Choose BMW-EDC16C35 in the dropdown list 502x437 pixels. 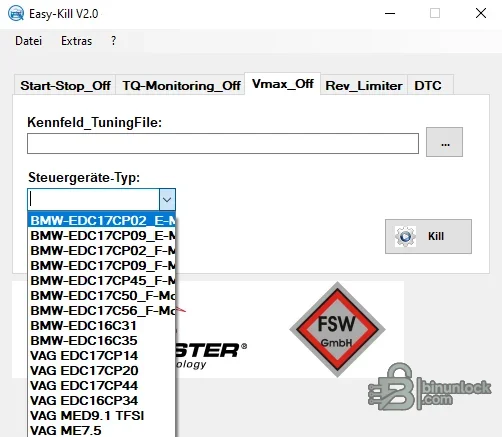click(102, 341)
